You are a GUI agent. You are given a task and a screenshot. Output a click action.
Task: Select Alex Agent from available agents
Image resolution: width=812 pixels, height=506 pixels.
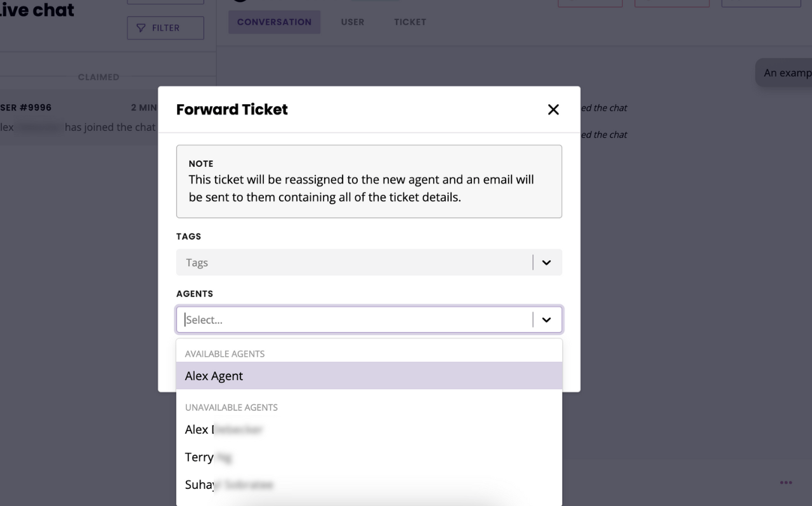[x=369, y=376]
